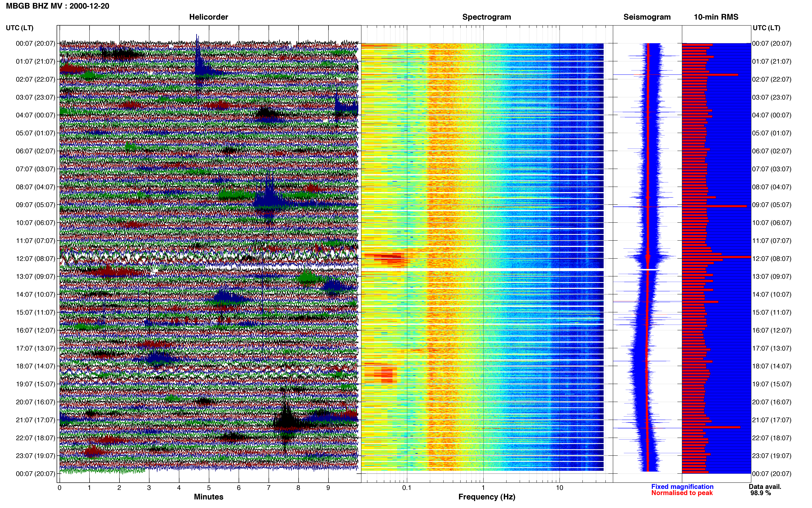Click the white data gap stripe in spectrogram
812x508 pixels.
pyautogui.click(x=483, y=269)
